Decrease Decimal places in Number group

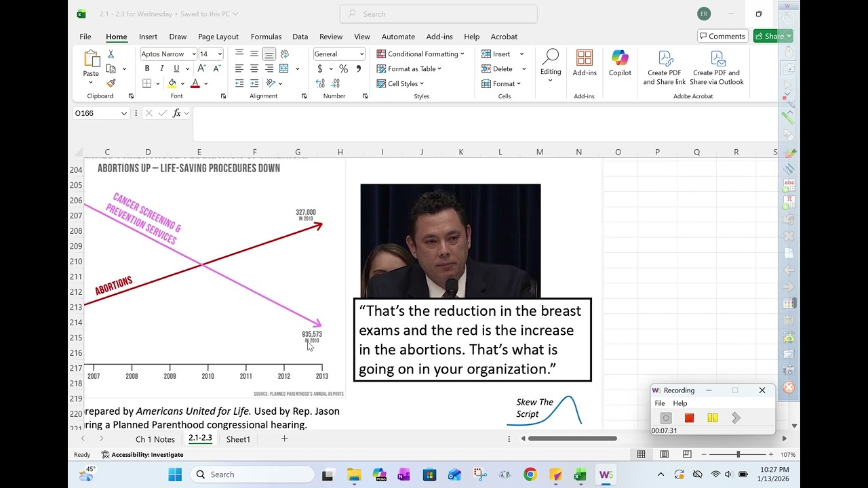335,83
